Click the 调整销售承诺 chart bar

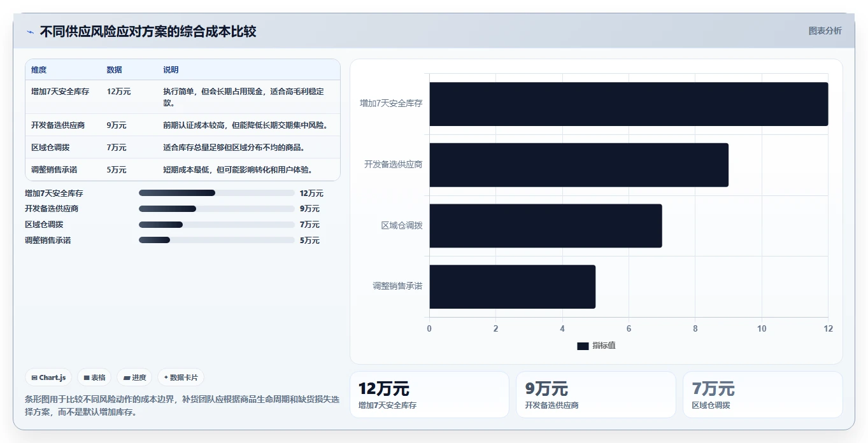pyautogui.click(x=513, y=286)
